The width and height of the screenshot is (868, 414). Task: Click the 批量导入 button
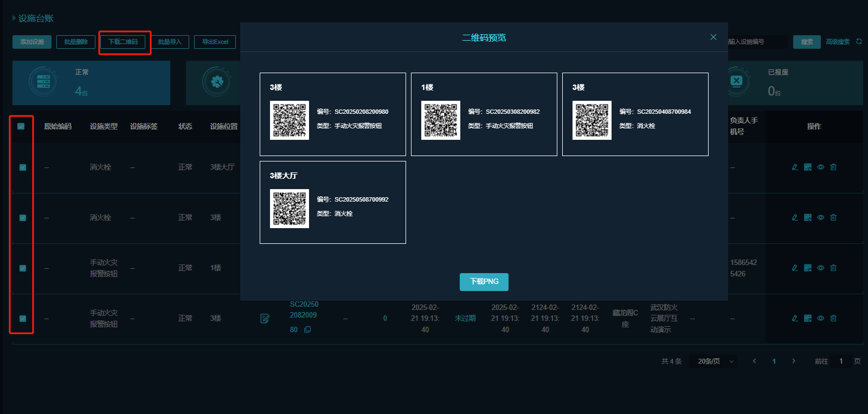[170, 42]
